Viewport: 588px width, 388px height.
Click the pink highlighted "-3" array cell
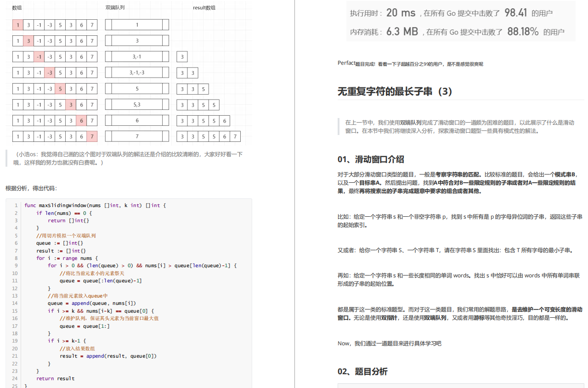point(50,73)
